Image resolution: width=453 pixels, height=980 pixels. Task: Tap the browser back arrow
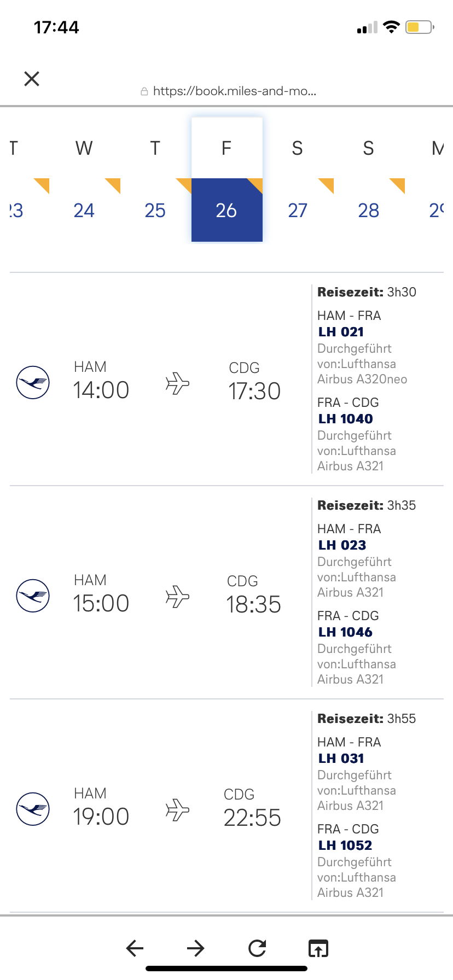(x=135, y=948)
